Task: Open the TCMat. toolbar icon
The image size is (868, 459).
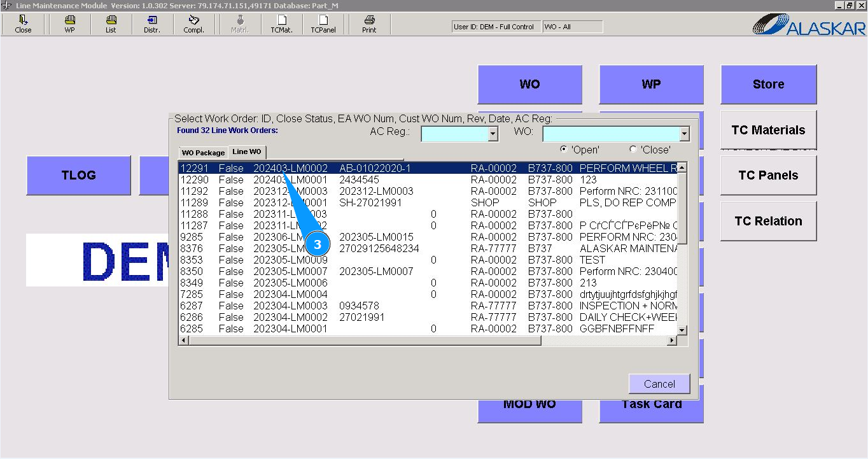Action: 281,24
